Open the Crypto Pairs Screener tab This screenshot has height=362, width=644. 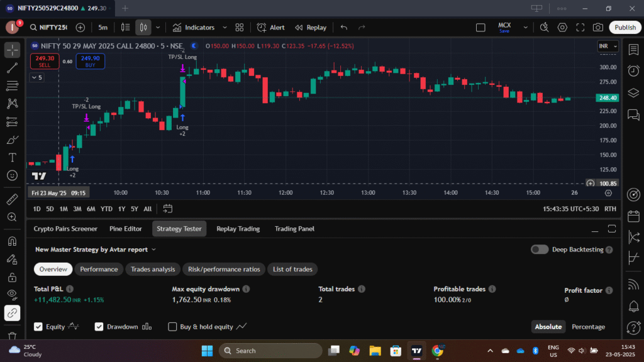[x=65, y=229]
